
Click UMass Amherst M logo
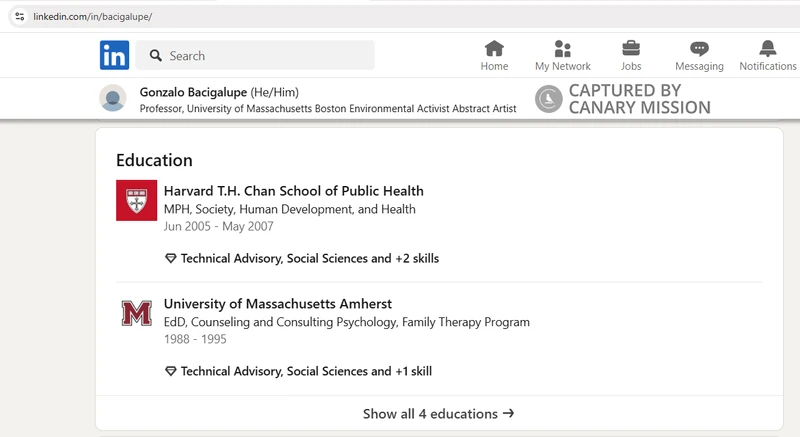[136, 313]
